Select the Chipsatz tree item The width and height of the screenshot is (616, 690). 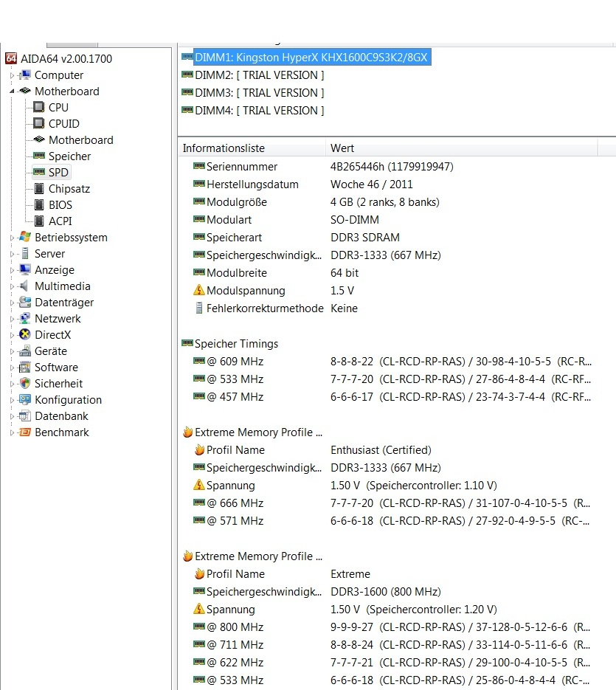pyautogui.click(x=69, y=189)
